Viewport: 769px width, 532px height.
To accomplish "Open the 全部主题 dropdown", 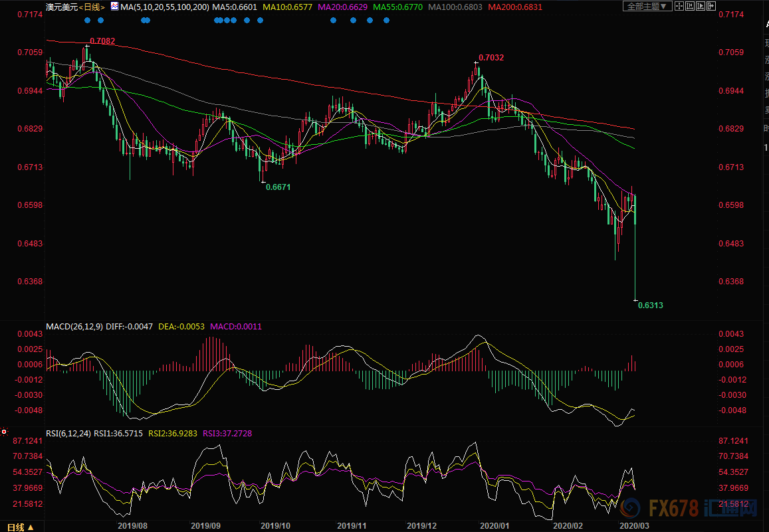I will (645, 6).
